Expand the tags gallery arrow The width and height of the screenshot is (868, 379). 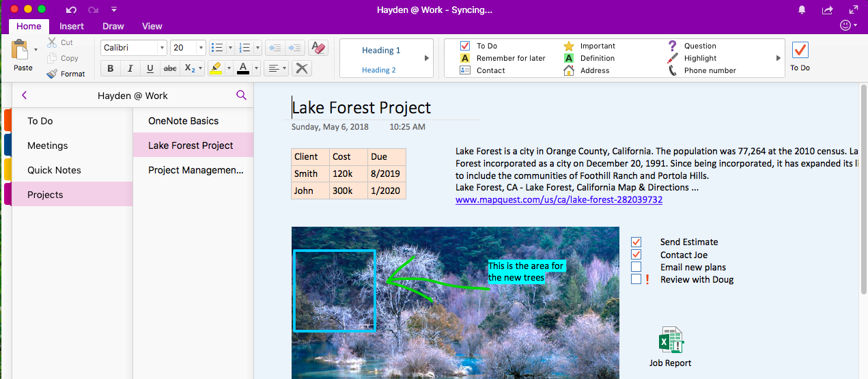[x=779, y=58]
